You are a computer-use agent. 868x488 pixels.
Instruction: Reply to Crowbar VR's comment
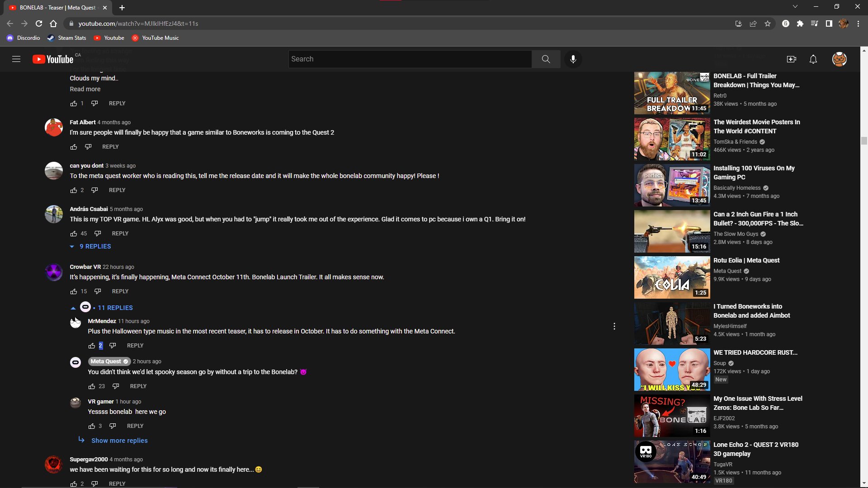tap(120, 291)
